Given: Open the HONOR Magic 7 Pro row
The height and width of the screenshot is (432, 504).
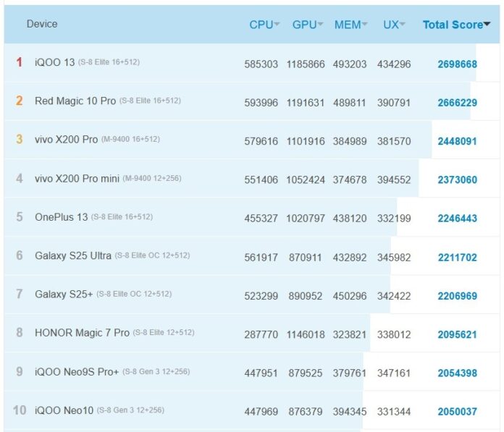Looking at the screenshot, I should 252,333.
